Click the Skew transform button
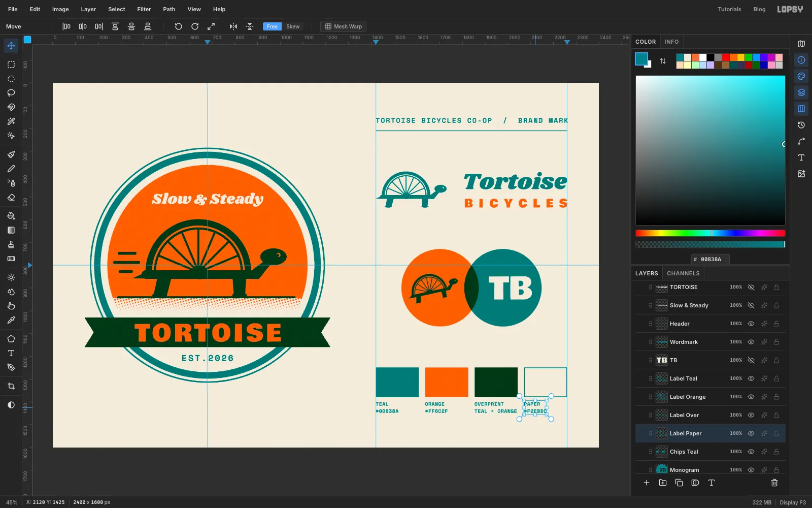Viewport: 812px width, 508px height. point(293,26)
